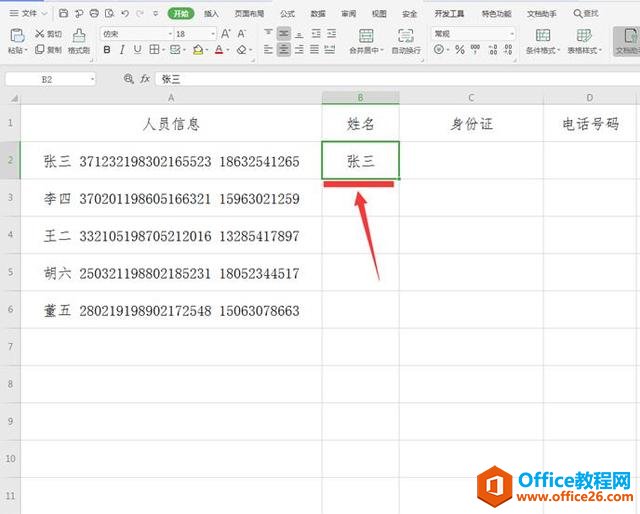Toggle Italic formatting
This screenshot has height=514, width=640.
click(x=122, y=50)
